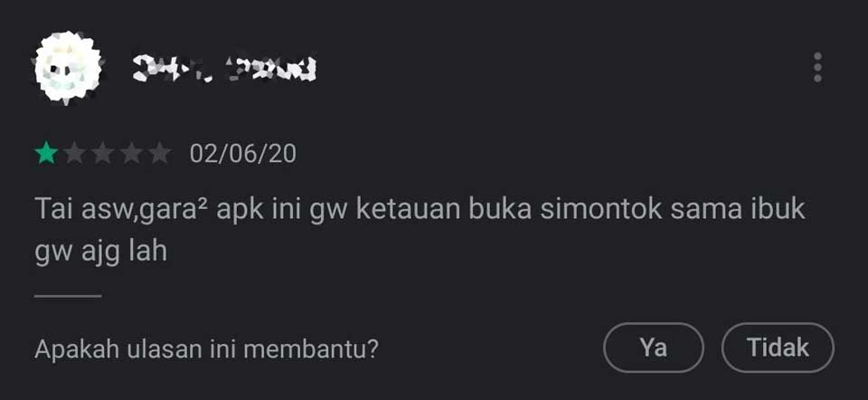Click the review date 02/06/20
The height and width of the screenshot is (400, 868).
(243, 154)
